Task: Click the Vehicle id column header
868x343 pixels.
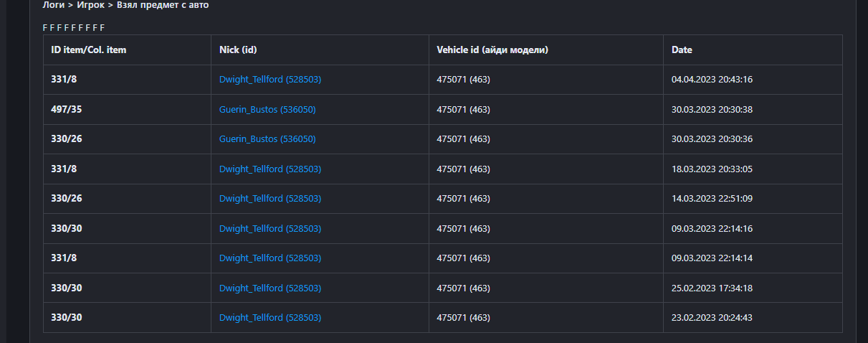Action: (x=492, y=50)
